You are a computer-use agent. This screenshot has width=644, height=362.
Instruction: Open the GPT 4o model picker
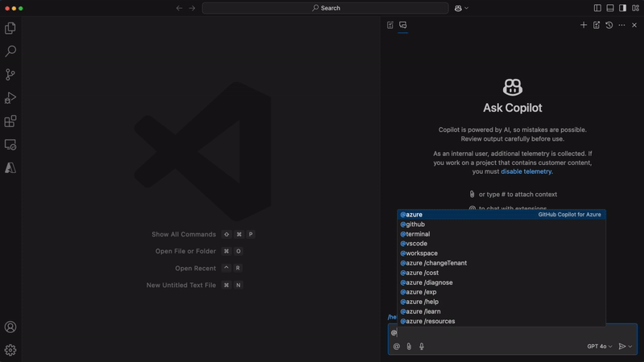pyautogui.click(x=600, y=347)
